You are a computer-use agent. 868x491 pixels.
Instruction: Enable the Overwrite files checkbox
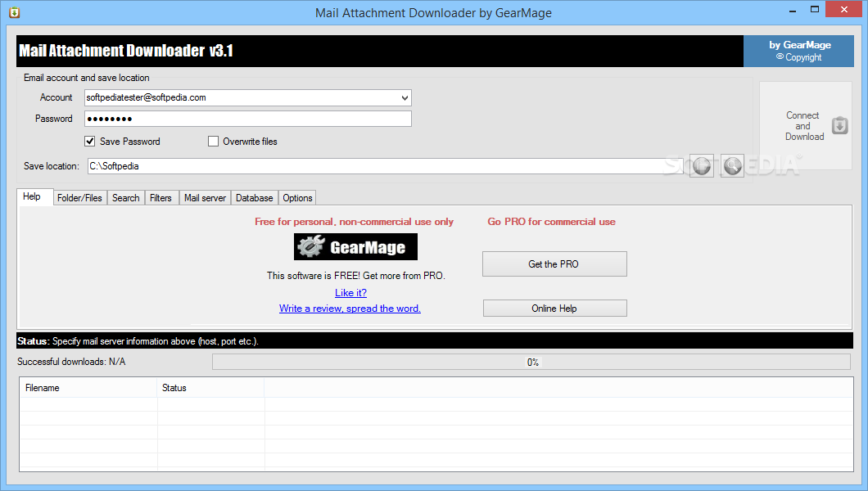coord(213,142)
